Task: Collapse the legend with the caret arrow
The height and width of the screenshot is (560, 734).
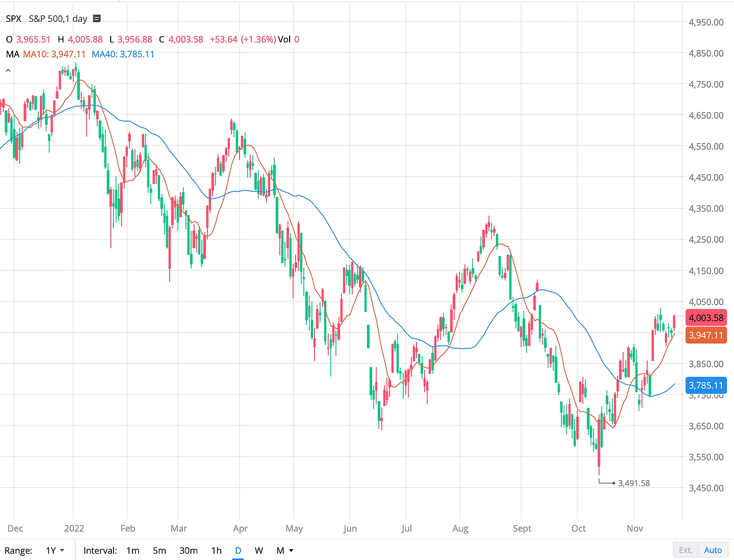Action: (x=7, y=69)
